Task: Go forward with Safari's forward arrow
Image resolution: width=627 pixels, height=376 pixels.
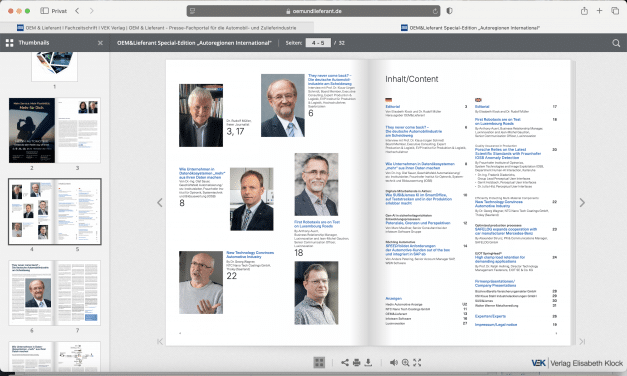Action: point(92,11)
